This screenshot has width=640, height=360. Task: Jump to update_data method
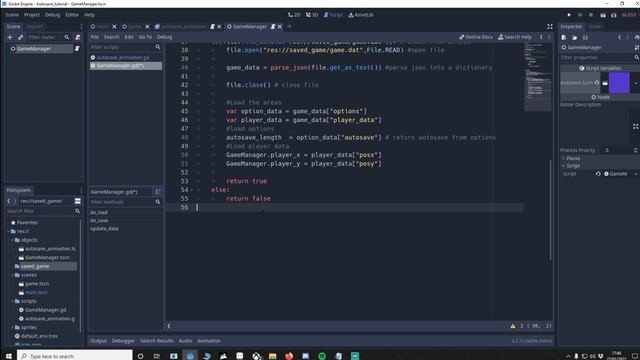pos(104,229)
